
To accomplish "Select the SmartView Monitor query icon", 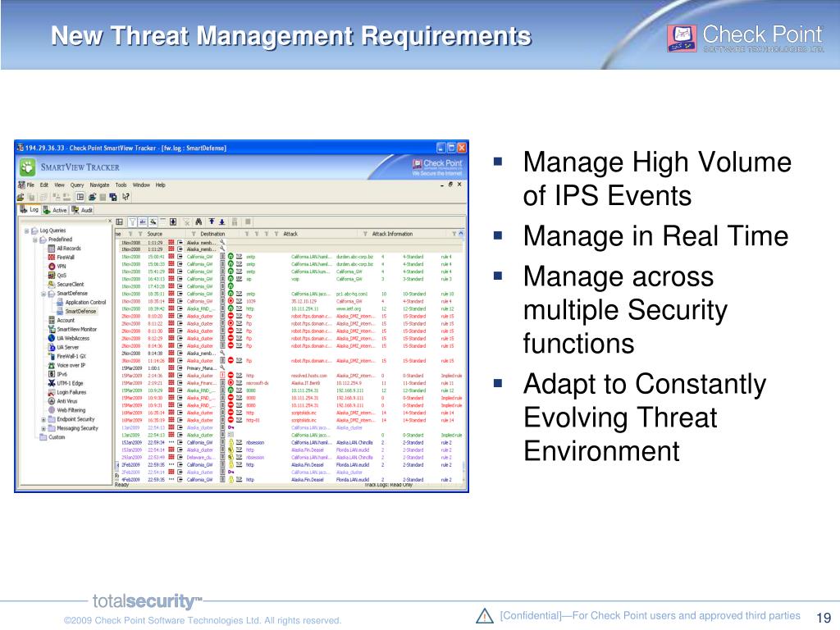I will (52, 330).
